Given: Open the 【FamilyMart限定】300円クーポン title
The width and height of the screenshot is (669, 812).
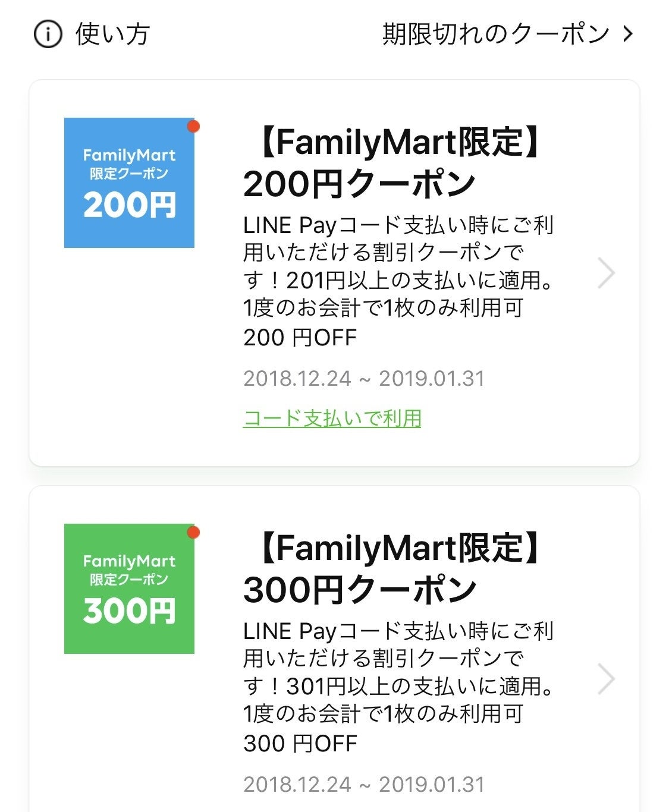Looking at the screenshot, I should point(392,569).
